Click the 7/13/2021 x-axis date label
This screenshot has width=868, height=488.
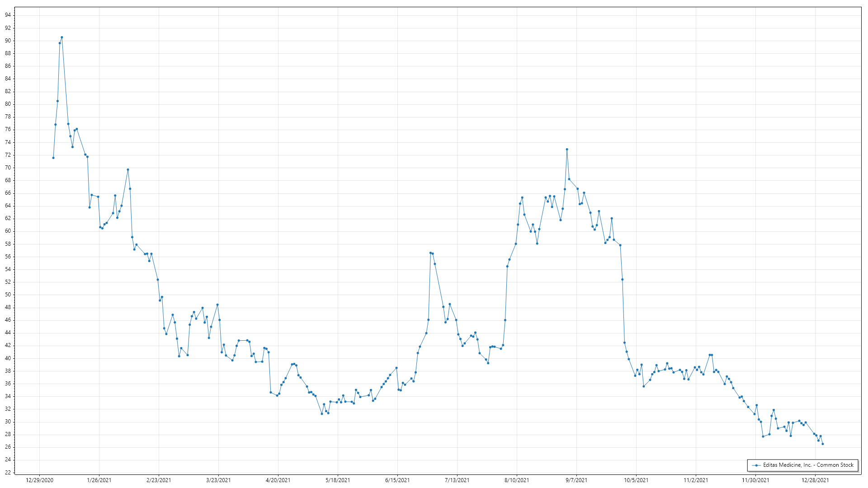457,480
